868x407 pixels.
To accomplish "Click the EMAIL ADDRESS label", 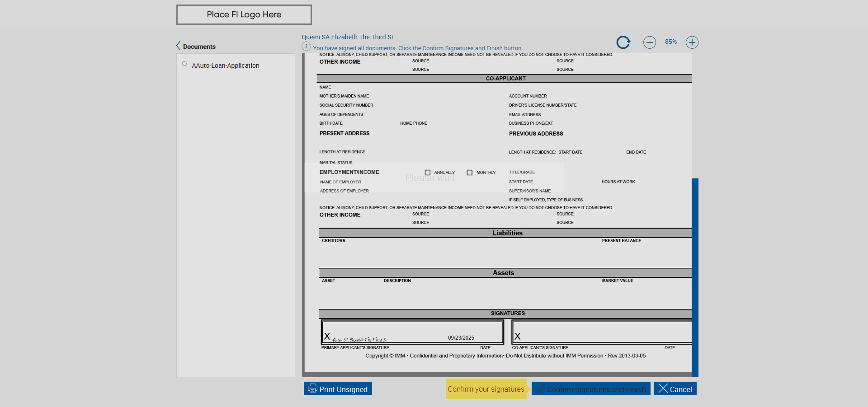I will [x=525, y=115].
